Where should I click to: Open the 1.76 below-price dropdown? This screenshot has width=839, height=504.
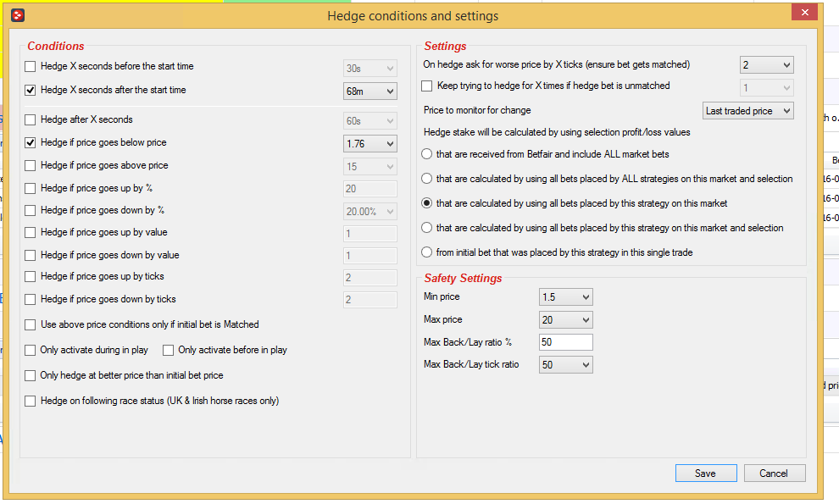click(x=370, y=143)
